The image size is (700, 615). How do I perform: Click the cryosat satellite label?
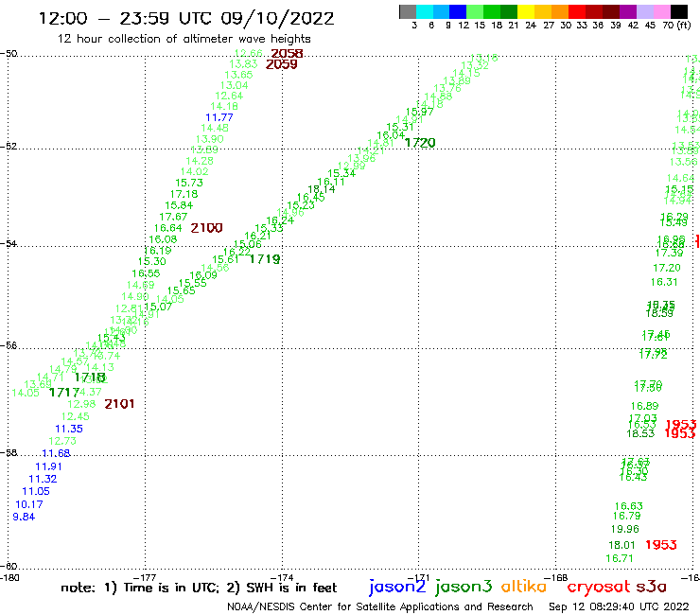[598, 587]
